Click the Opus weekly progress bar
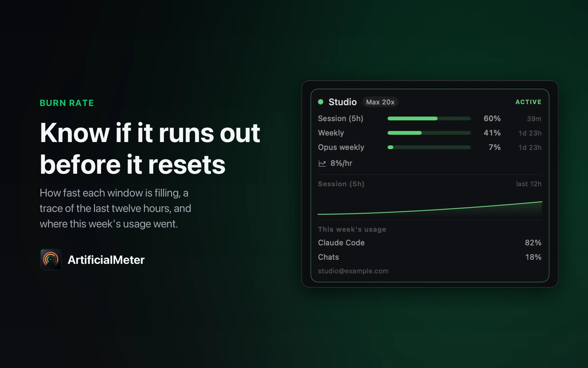Image resolution: width=588 pixels, height=368 pixels. coord(429,147)
